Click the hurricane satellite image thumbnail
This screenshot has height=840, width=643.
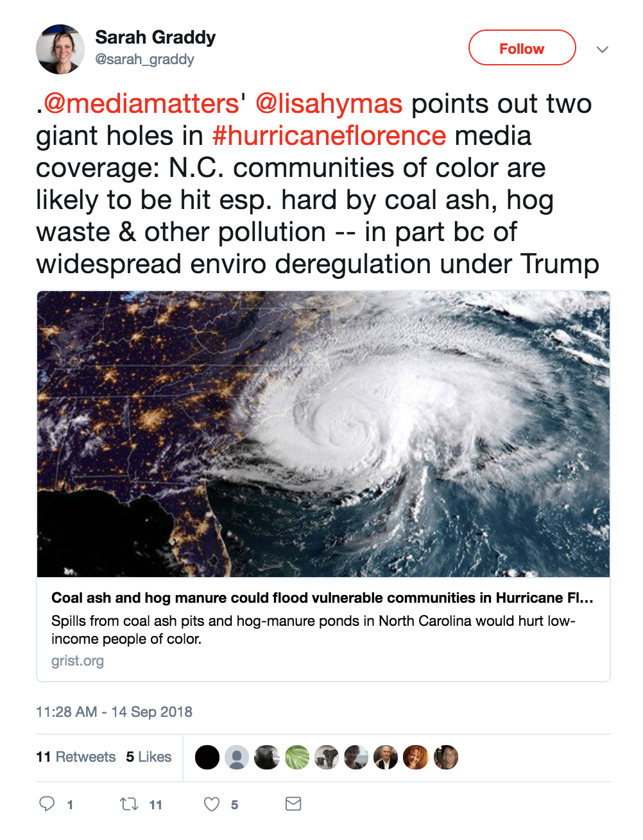(323, 434)
